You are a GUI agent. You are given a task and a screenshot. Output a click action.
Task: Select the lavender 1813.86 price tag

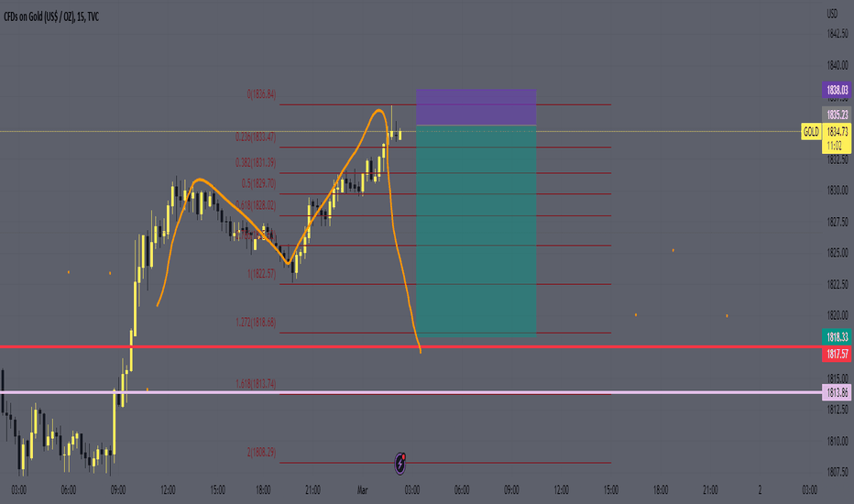tap(838, 392)
